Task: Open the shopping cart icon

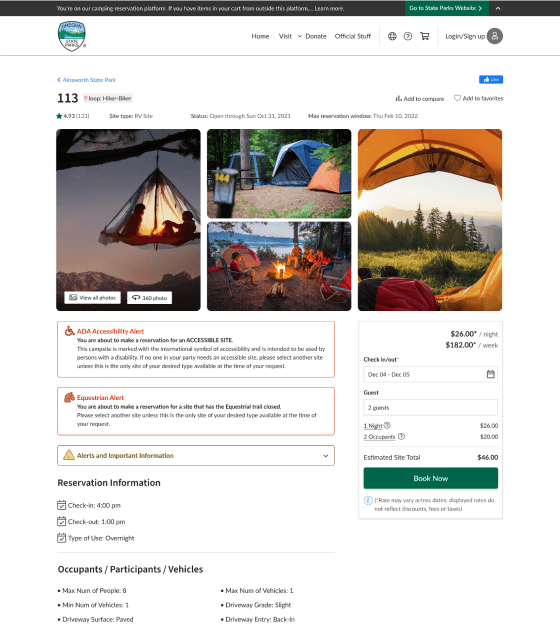Action: 425,36
